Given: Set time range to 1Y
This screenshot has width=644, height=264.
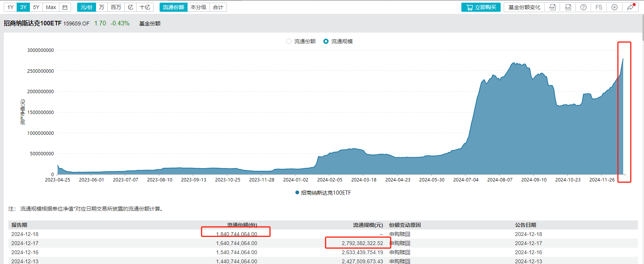Looking at the screenshot, I should click(11, 7).
